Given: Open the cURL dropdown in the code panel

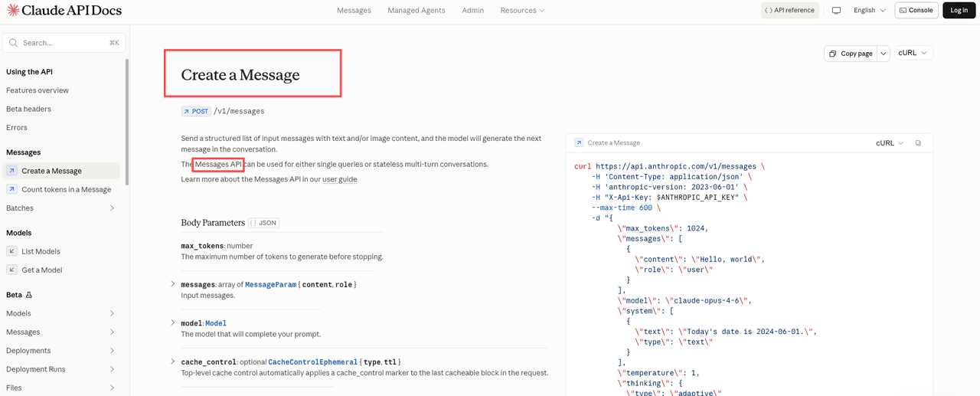Looking at the screenshot, I should [x=890, y=143].
